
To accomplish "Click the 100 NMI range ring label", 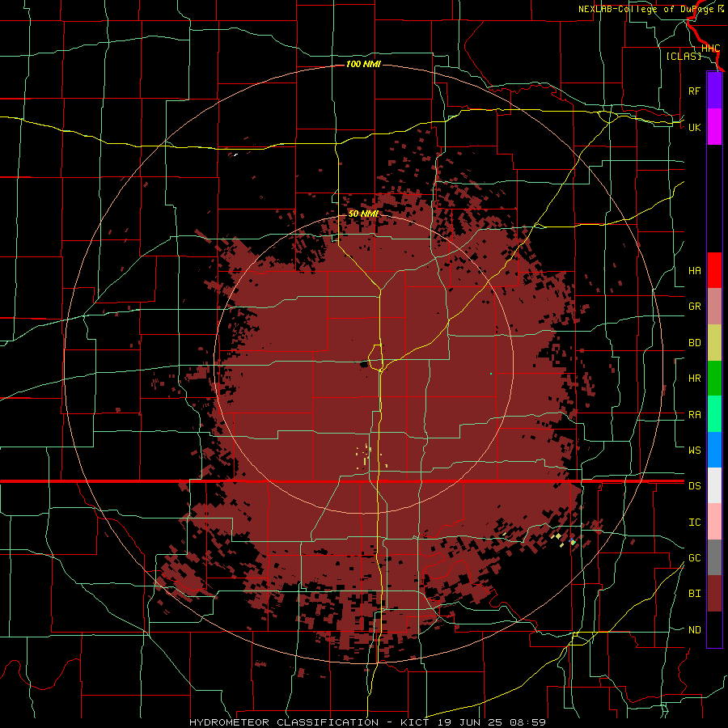I will 363,64.
